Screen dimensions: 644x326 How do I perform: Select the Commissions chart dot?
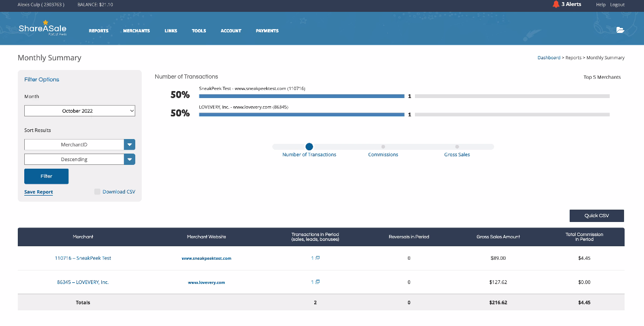pyautogui.click(x=383, y=147)
